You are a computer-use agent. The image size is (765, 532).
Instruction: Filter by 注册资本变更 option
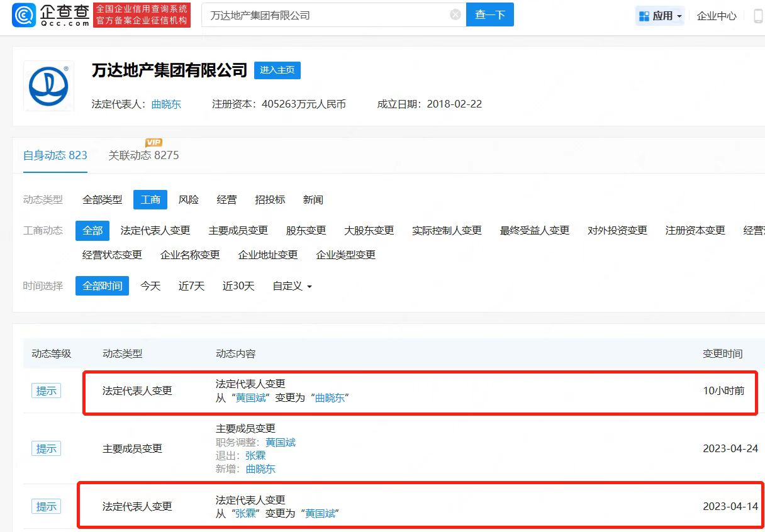696,231
